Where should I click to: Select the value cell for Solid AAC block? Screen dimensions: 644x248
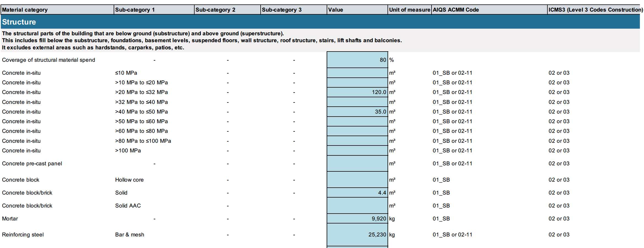click(357, 206)
